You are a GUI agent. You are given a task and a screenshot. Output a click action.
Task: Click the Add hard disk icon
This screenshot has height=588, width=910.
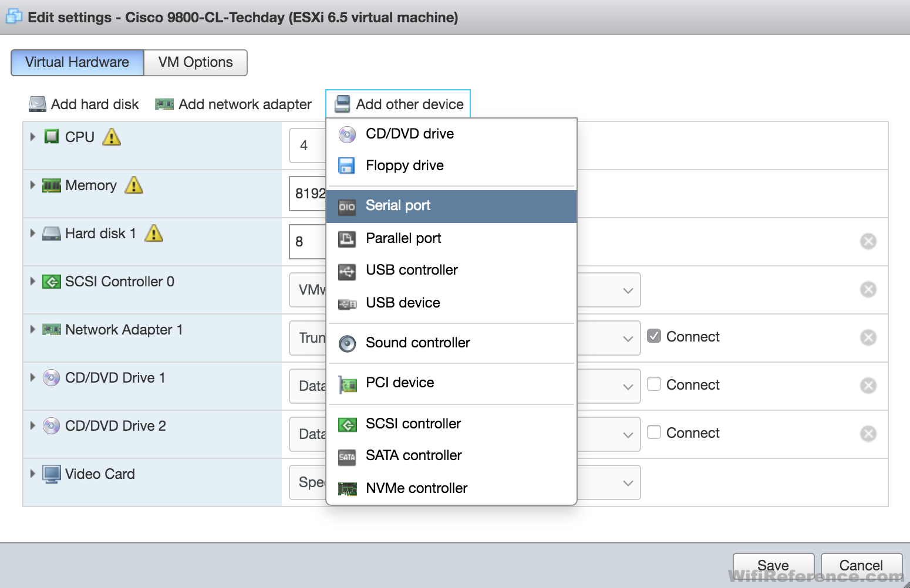[38, 104]
